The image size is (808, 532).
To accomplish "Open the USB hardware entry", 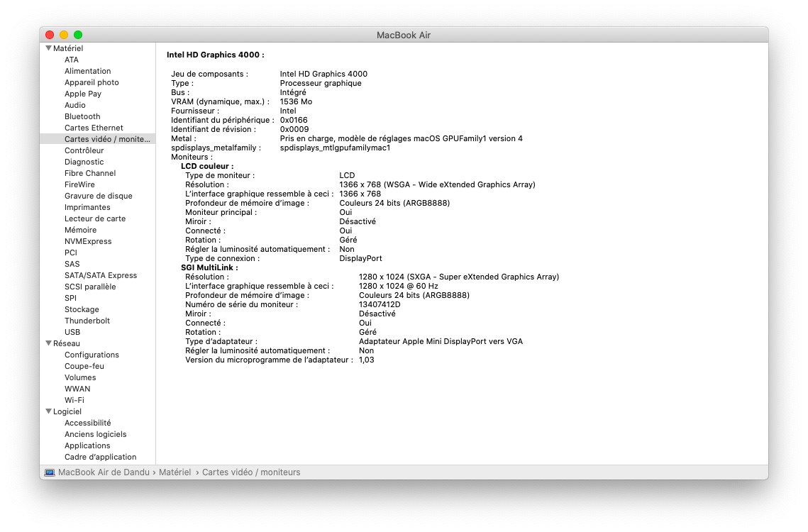I will click(72, 332).
